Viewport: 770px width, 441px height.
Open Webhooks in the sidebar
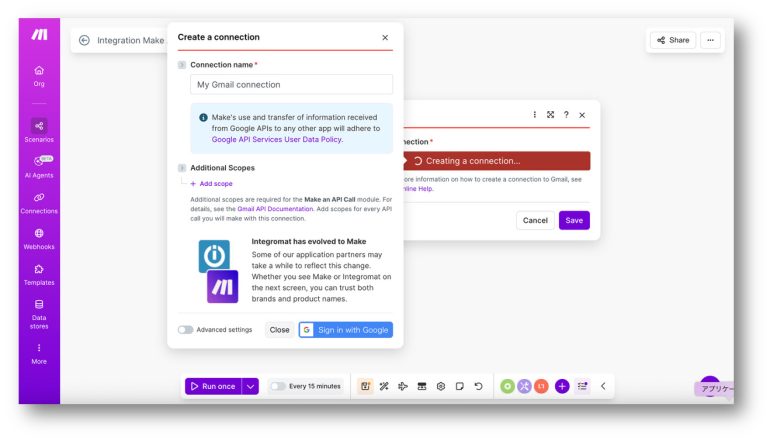coord(39,239)
